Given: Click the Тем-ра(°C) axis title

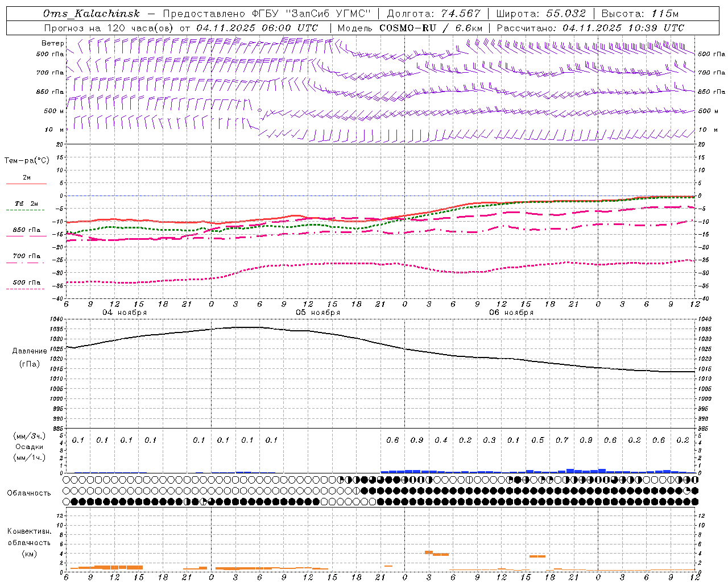Looking at the screenshot, I should tap(27, 161).
